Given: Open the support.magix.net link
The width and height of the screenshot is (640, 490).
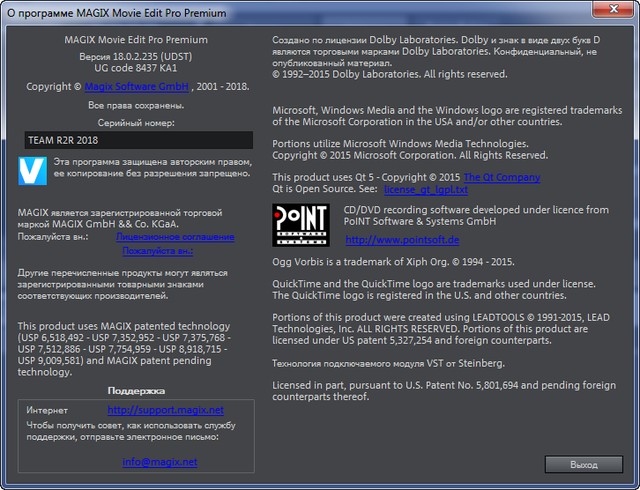Looking at the screenshot, I should [x=166, y=410].
